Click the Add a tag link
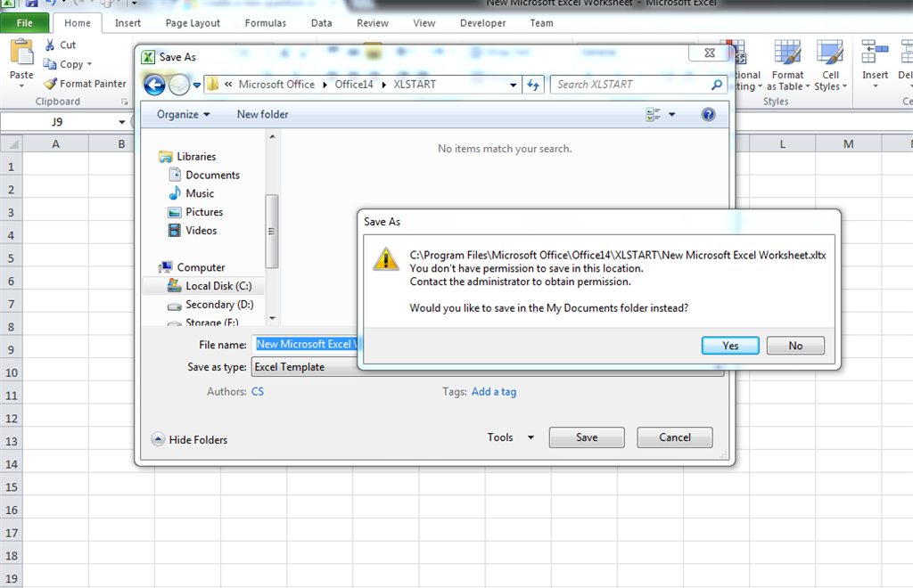This screenshot has width=913, height=588. click(x=494, y=392)
